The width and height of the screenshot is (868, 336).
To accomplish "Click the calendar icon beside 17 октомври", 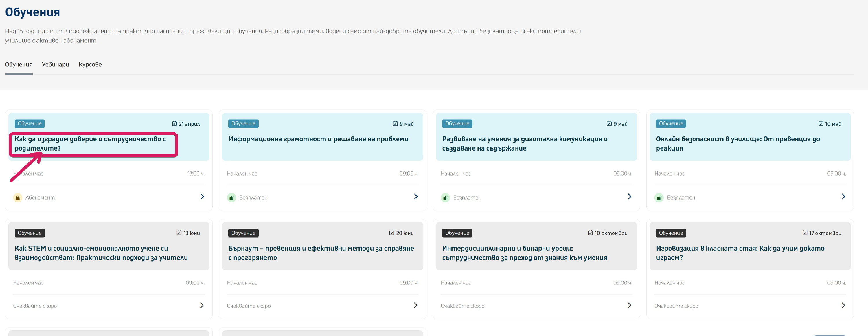I will click(805, 233).
